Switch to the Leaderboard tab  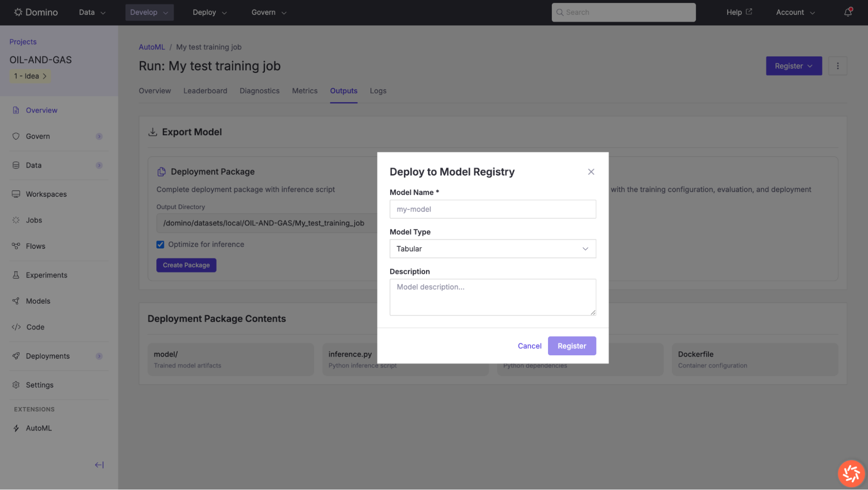pyautogui.click(x=205, y=91)
